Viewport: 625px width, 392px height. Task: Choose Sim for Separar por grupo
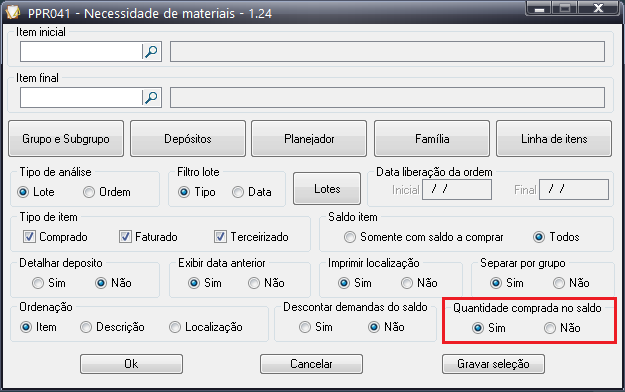[x=496, y=283]
